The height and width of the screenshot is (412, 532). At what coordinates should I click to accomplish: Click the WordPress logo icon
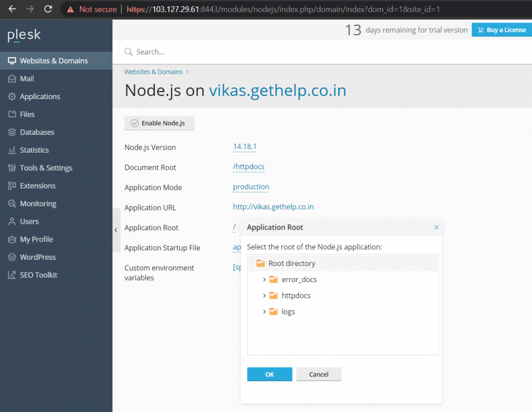click(x=12, y=257)
